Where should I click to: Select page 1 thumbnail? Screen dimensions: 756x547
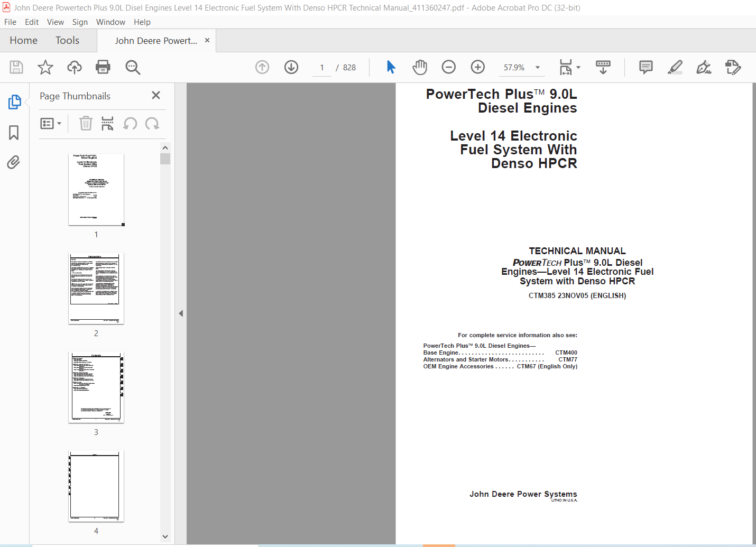[96, 190]
